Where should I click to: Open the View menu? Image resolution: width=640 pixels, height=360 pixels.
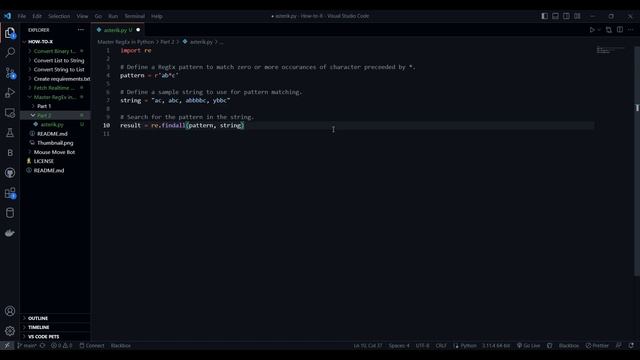point(82,16)
